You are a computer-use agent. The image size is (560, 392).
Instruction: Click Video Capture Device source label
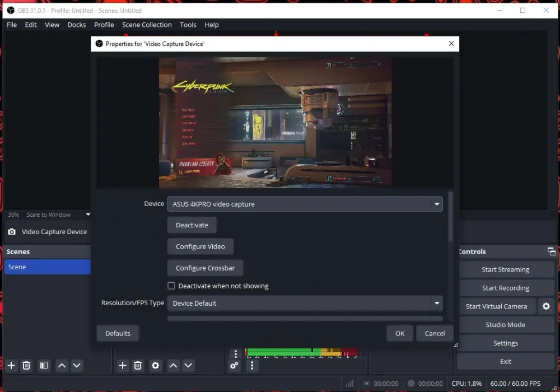click(x=54, y=232)
